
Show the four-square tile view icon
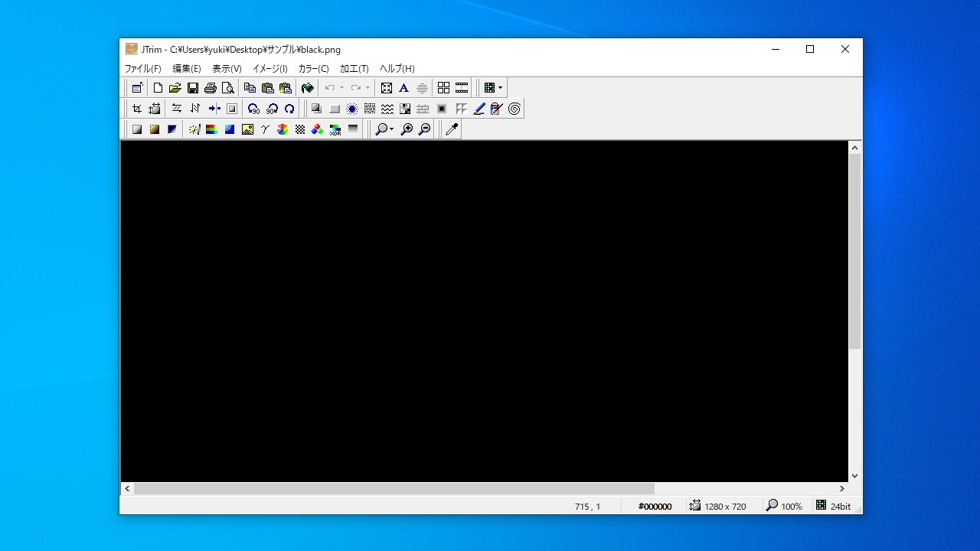coord(443,88)
